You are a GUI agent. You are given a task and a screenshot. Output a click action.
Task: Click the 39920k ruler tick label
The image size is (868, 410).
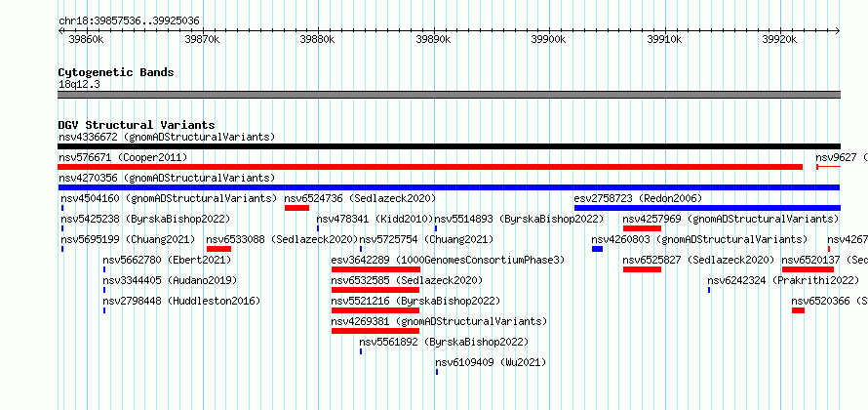click(x=780, y=39)
